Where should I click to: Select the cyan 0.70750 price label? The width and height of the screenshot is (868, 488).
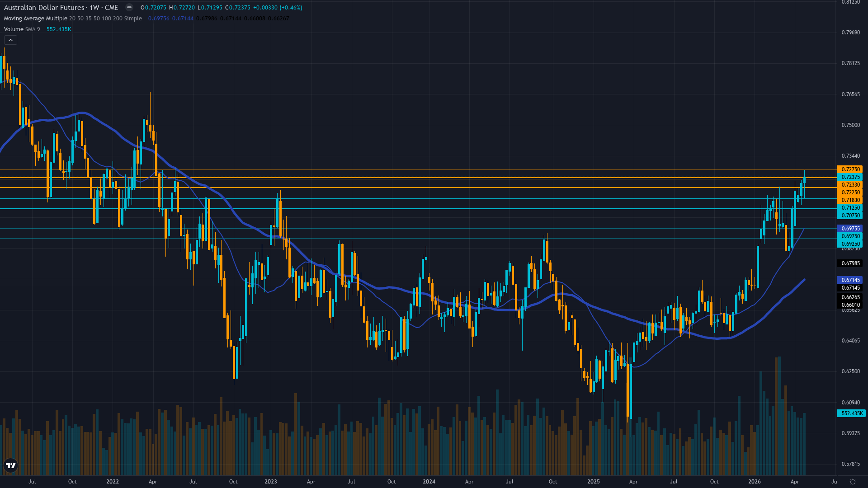pyautogui.click(x=850, y=216)
